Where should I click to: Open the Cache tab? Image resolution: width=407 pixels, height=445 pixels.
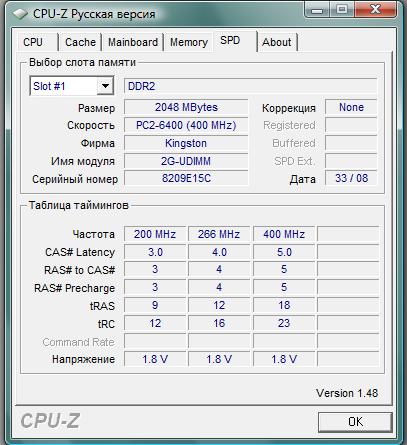(x=80, y=42)
